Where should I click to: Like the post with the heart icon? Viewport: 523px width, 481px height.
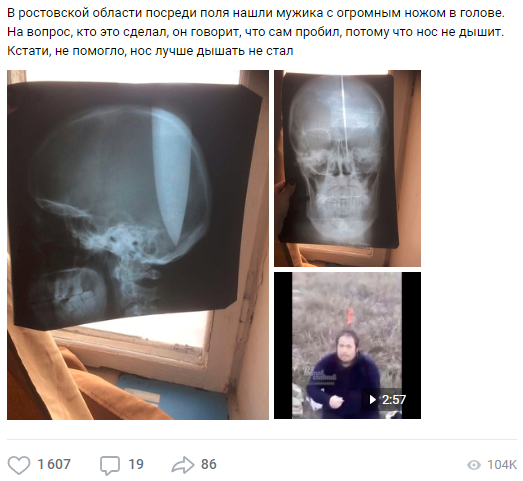[x=19, y=465]
